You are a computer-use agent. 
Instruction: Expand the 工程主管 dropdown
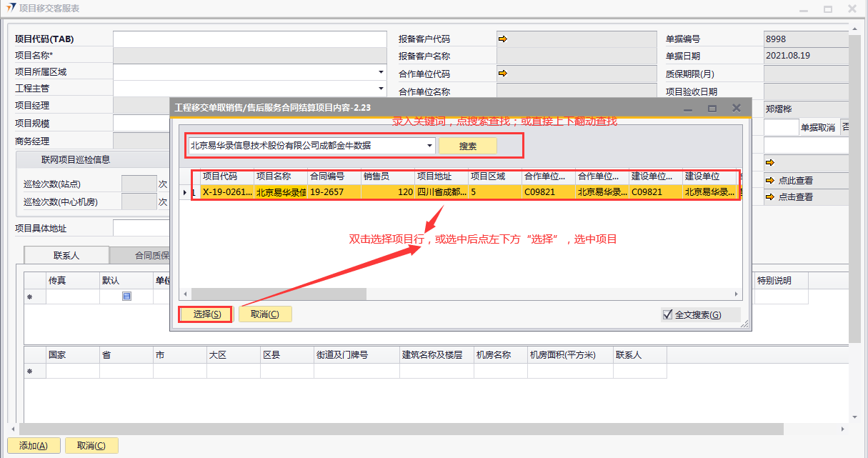pyautogui.click(x=381, y=89)
